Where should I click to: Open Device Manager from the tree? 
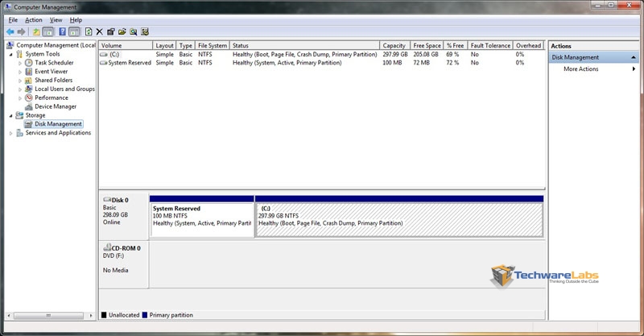(x=55, y=106)
